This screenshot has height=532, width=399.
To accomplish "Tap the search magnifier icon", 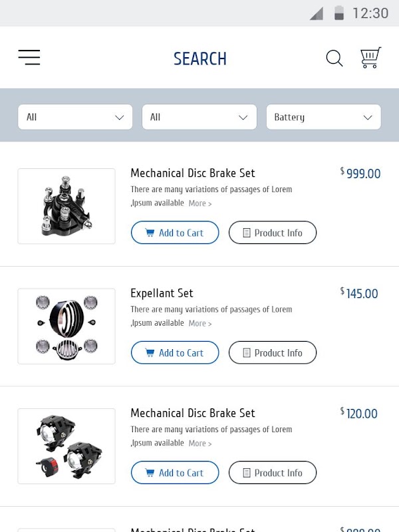I will click(334, 59).
